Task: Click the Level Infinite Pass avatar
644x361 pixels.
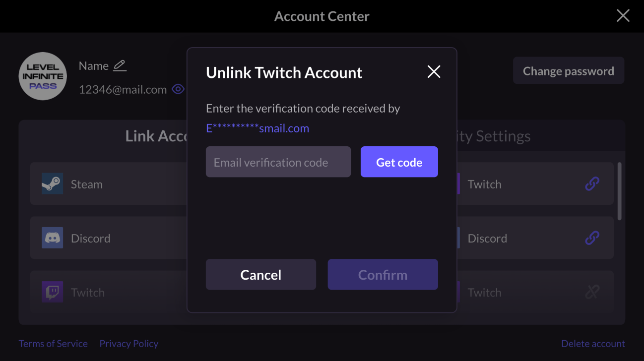Action: pos(43,76)
